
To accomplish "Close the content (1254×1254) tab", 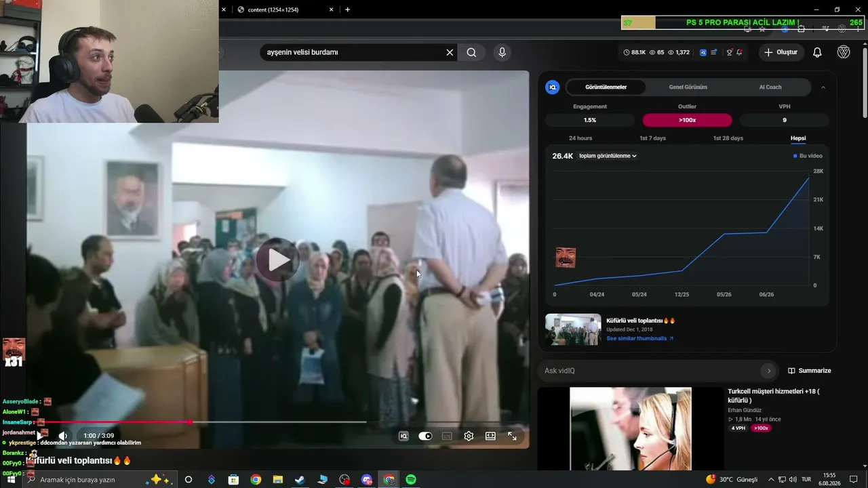I will point(331,9).
